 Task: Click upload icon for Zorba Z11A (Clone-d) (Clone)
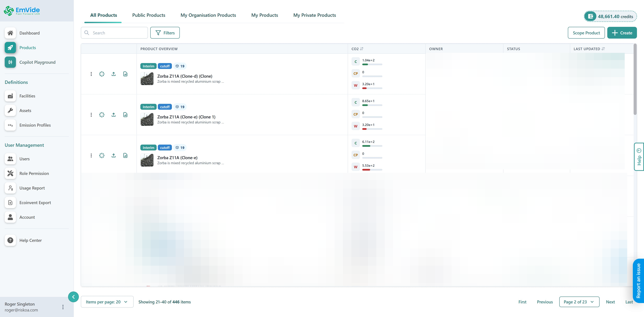[114, 74]
